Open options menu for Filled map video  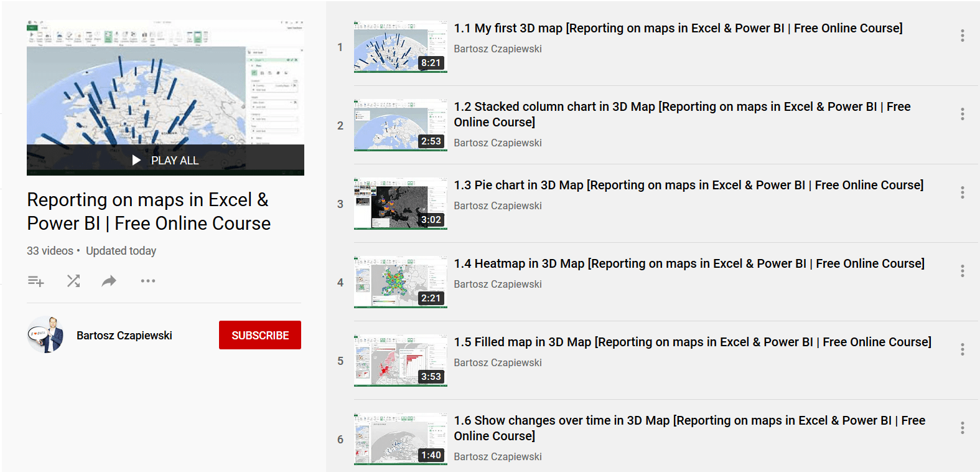962,349
